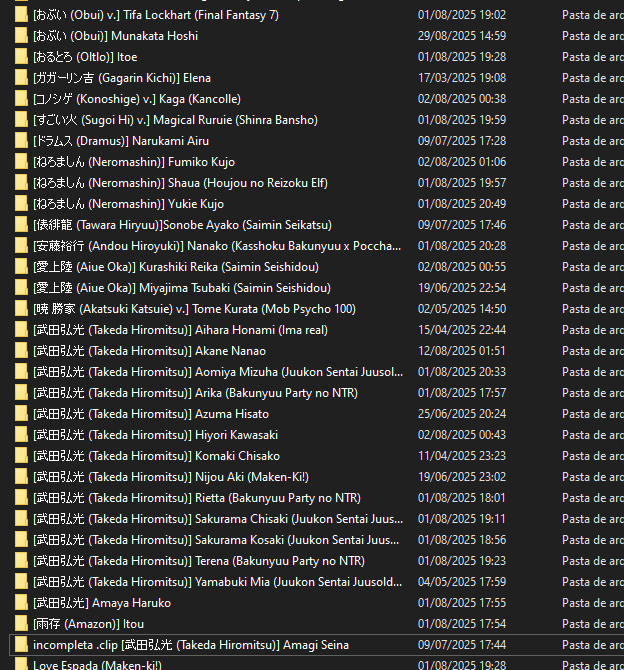The width and height of the screenshot is (624, 670).
Task: Click folder icon beside Nijou Aki (Maken-Ki!)
Action: tap(21, 477)
